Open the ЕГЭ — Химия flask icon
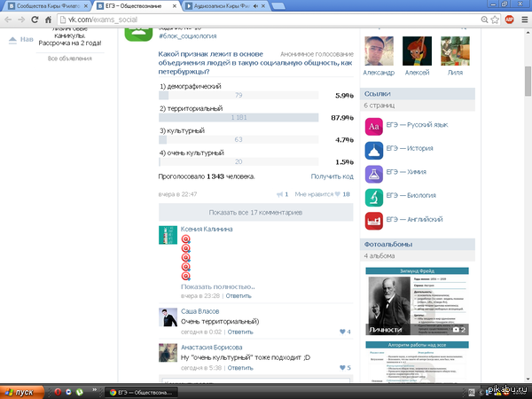532x399 pixels. [x=373, y=174]
